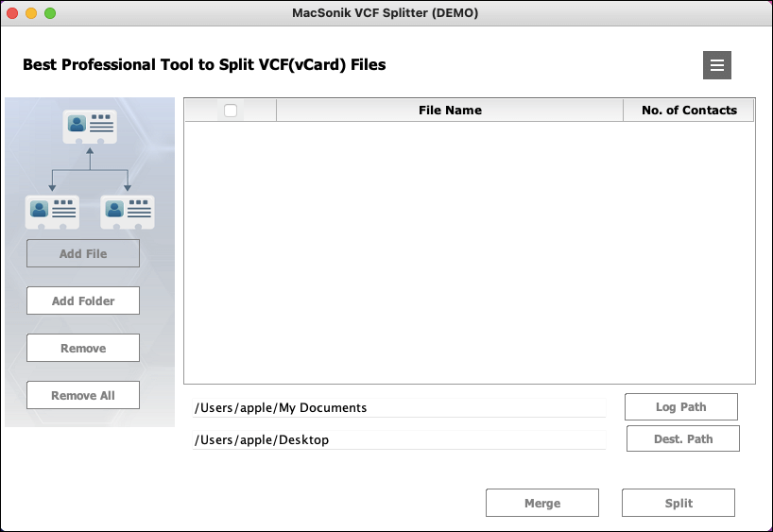
Task: Toggle the select-all checkbox in table header
Action: (231, 110)
